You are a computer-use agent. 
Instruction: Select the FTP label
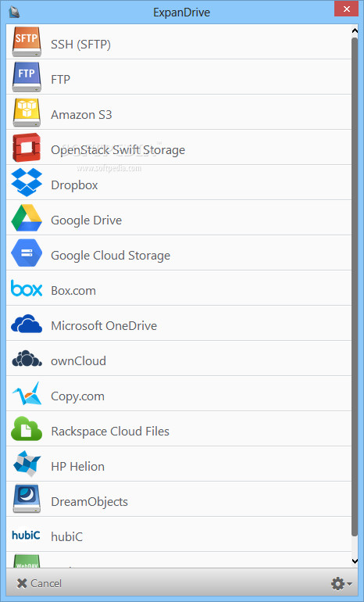61,80
